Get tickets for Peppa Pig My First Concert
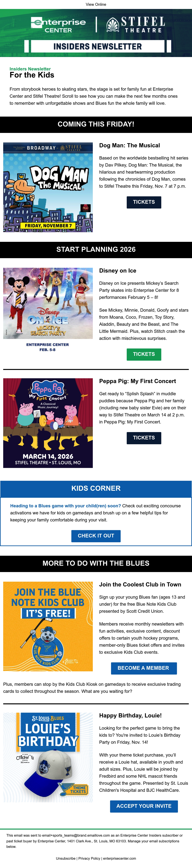 pos(144,438)
